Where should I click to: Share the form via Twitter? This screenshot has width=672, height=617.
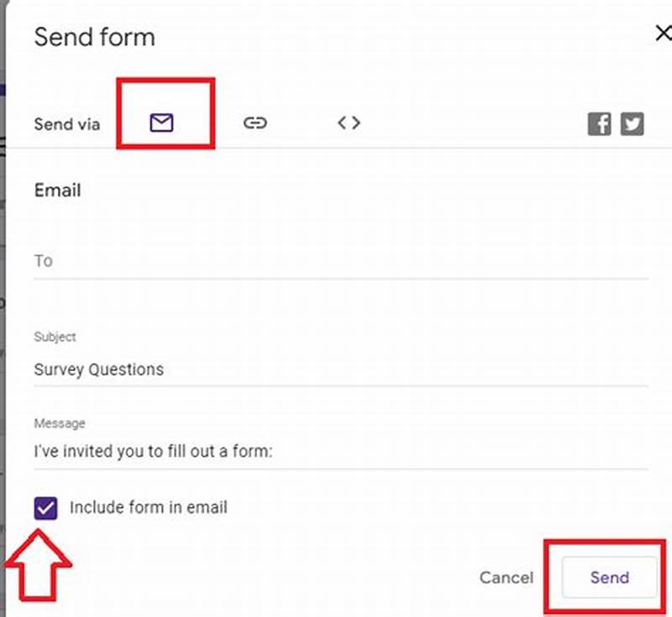click(x=633, y=123)
